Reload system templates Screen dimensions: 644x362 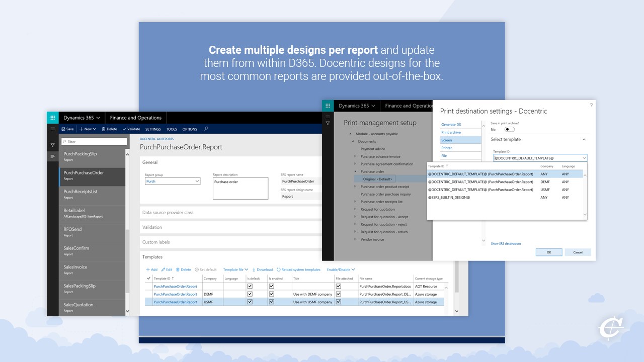(298, 269)
